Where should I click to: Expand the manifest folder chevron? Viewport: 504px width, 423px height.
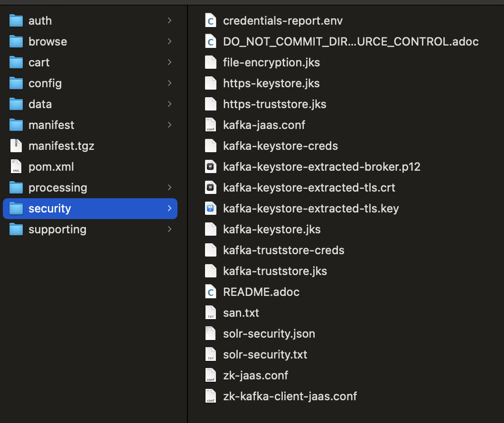170,125
